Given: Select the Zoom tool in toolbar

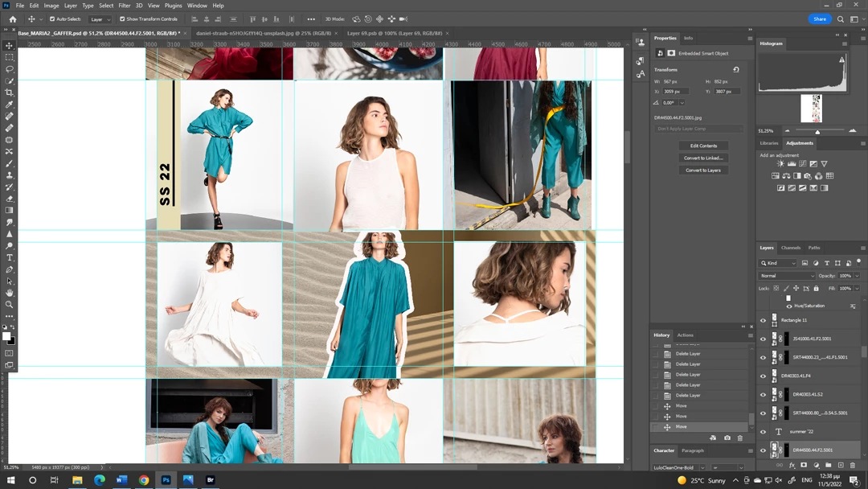Looking at the screenshot, I should pyautogui.click(x=10, y=304).
